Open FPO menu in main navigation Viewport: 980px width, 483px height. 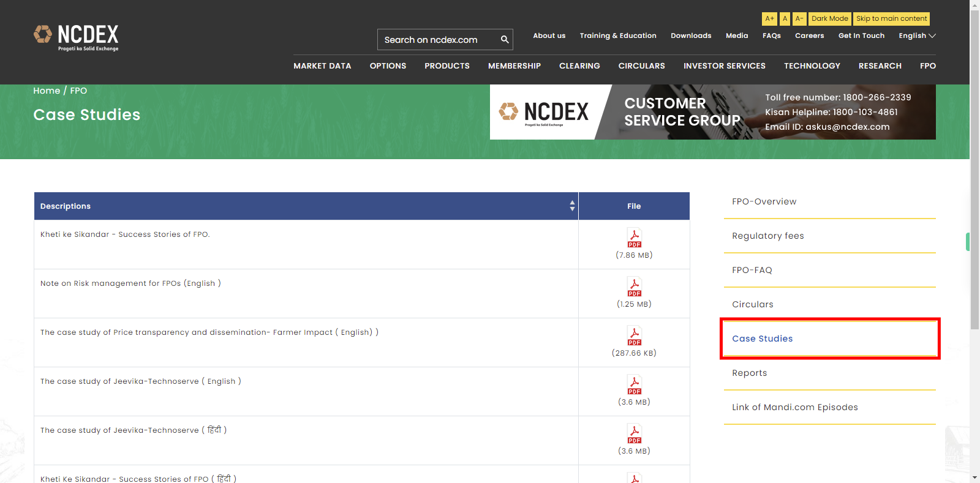tap(928, 66)
